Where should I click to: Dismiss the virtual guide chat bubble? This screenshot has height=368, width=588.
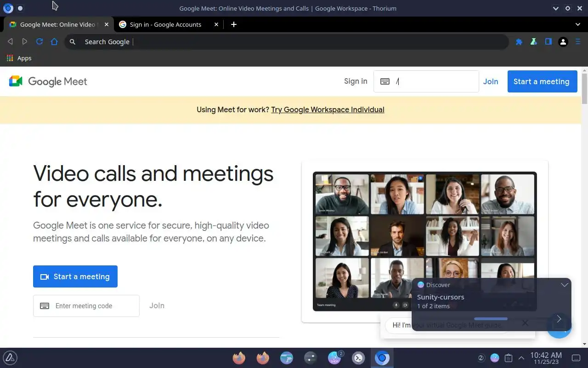(525, 323)
